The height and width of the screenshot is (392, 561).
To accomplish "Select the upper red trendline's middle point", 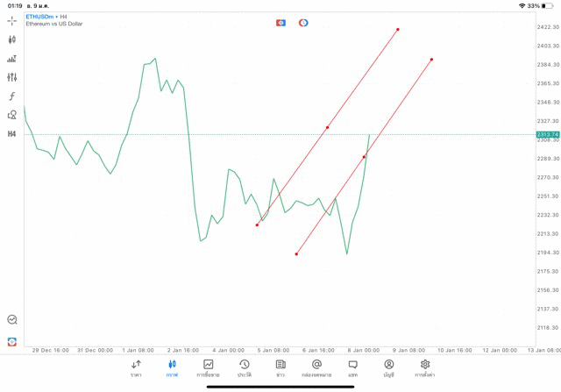I will (328, 127).
